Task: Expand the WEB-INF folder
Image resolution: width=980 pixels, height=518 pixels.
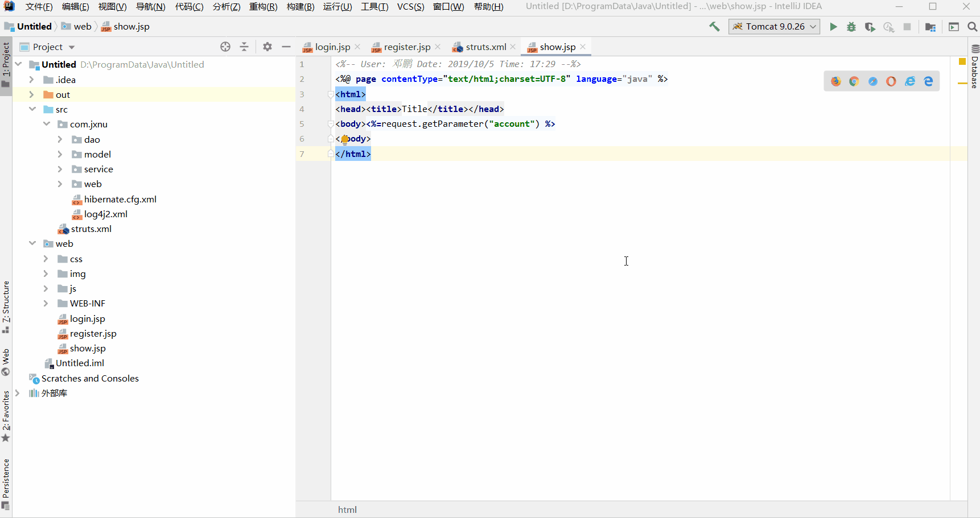Action: click(46, 303)
